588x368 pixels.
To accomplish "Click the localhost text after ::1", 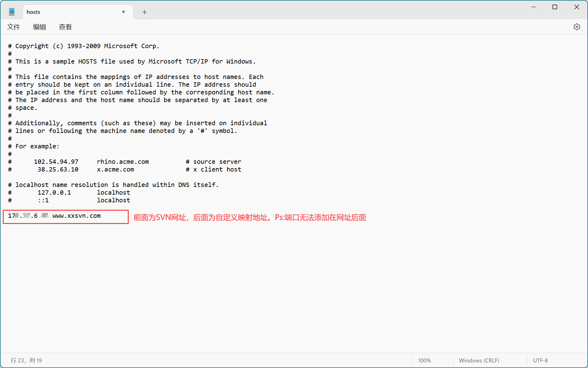I will pos(114,200).
